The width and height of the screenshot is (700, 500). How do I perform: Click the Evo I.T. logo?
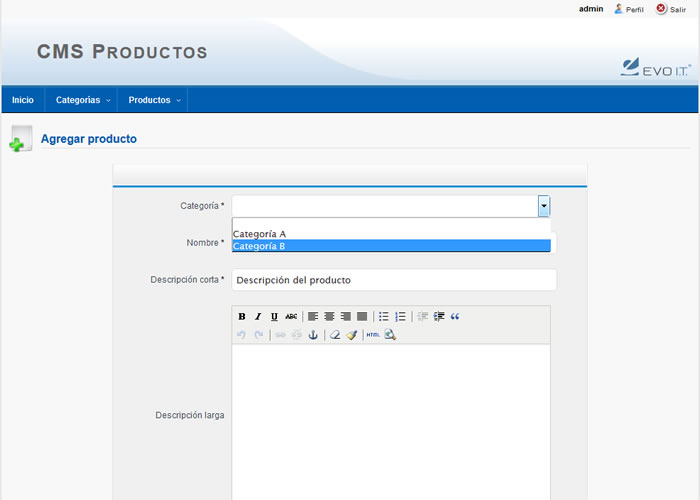655,67
